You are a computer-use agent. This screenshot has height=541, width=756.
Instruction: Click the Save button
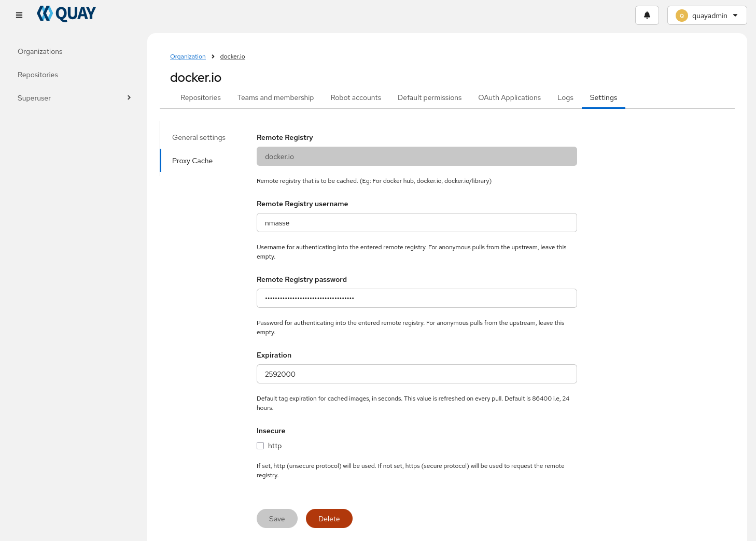(277, 519)
